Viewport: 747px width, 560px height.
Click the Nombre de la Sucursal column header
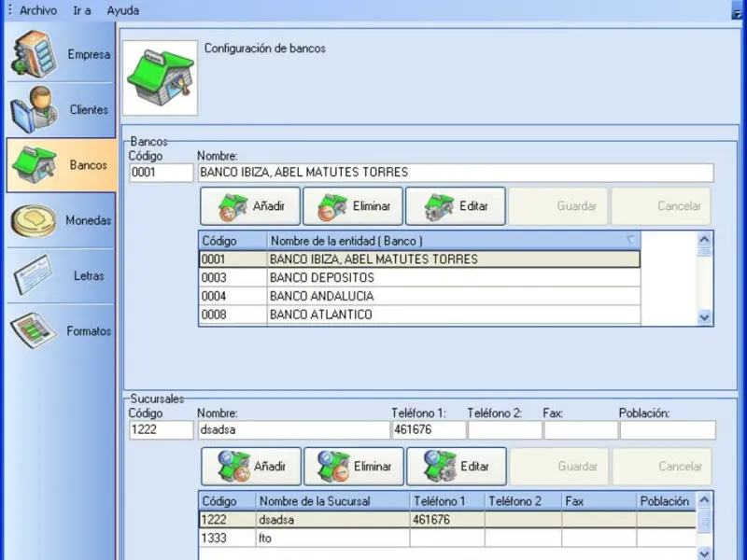[x=332, y=501]
